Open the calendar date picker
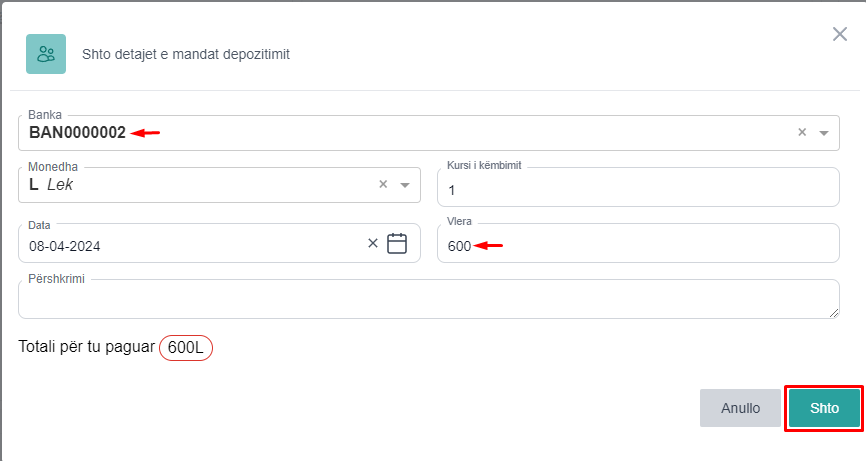 (x=397, y=243)
